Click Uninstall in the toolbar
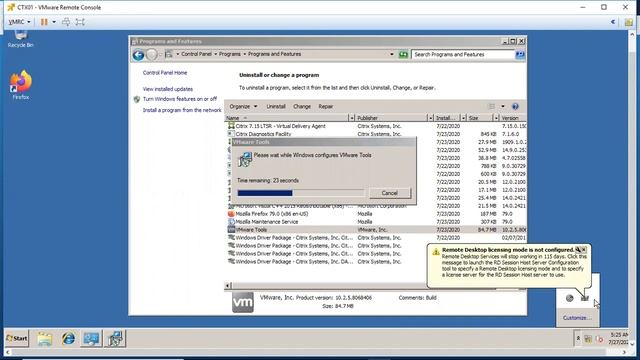Image resolution: width=640 pixels, height=360 pixels. (x=276, y=107)
